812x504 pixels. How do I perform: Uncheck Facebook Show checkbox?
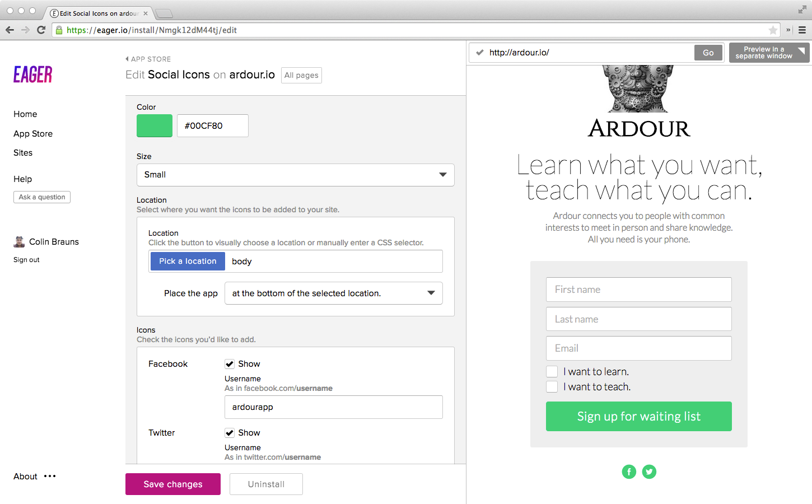(230, 364)
